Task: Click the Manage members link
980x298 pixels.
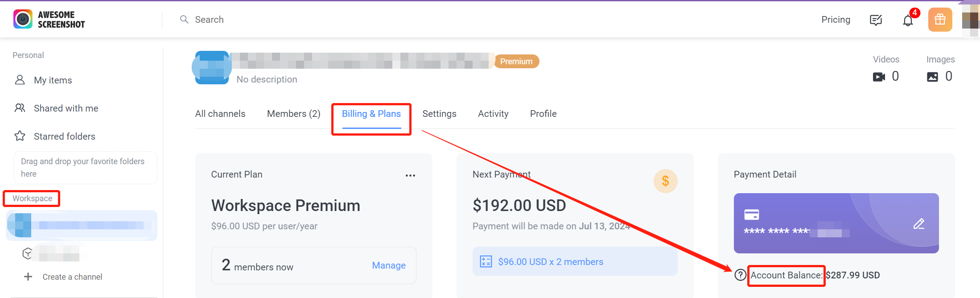Action: tap(389, 265)
